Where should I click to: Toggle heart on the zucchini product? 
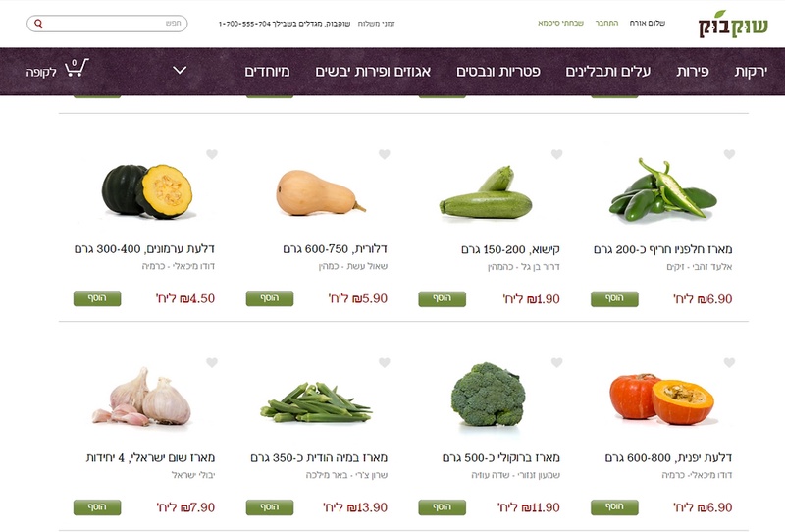pyautogui.click(x=556, y=154)
